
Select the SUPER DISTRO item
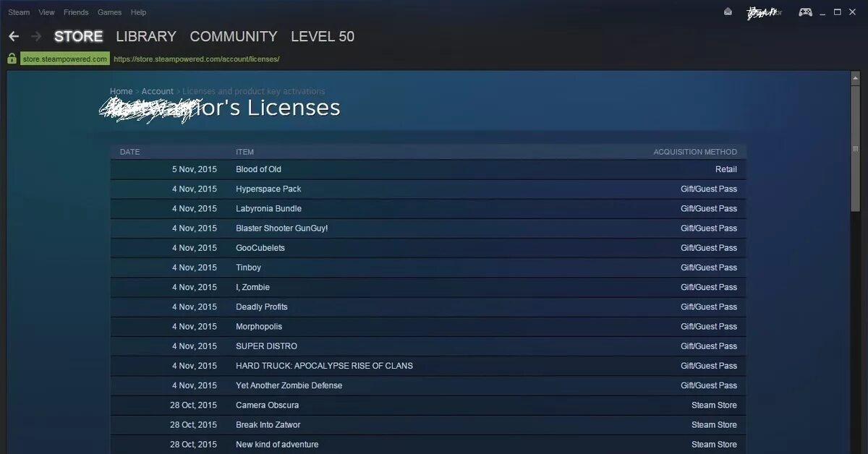tap(266, 346)
